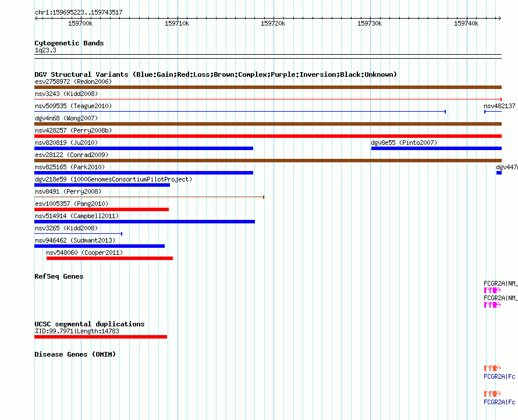Select the nsv428257 (Perry2008b) red loss bar
Image resolution: width=518 pixels, height=420 pixels.
click(268, 136)
